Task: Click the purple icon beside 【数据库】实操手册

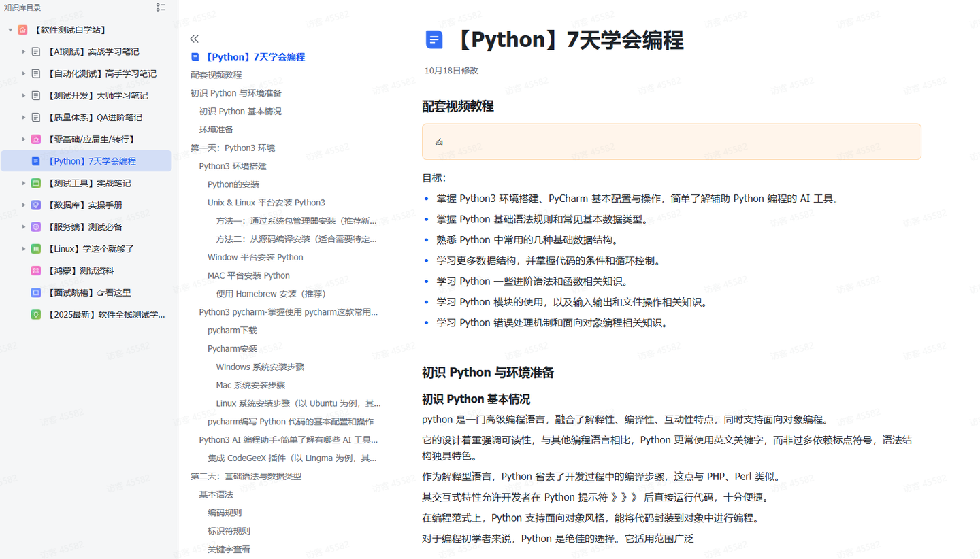Action: (x=36, y=205)
